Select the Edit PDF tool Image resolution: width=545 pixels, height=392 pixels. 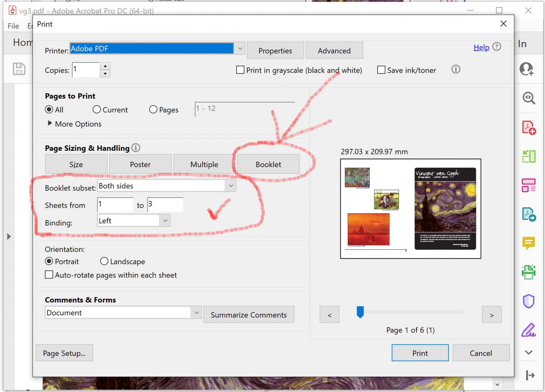(529, 156)
